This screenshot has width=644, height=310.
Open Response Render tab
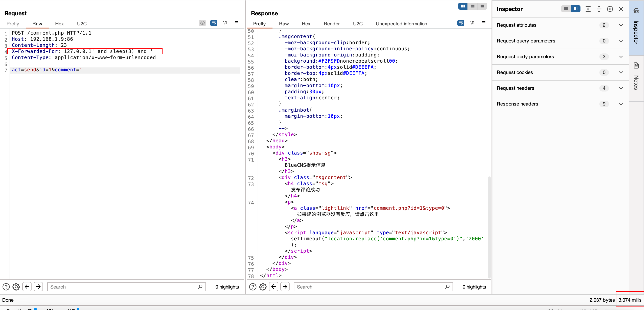coord(331,24)
